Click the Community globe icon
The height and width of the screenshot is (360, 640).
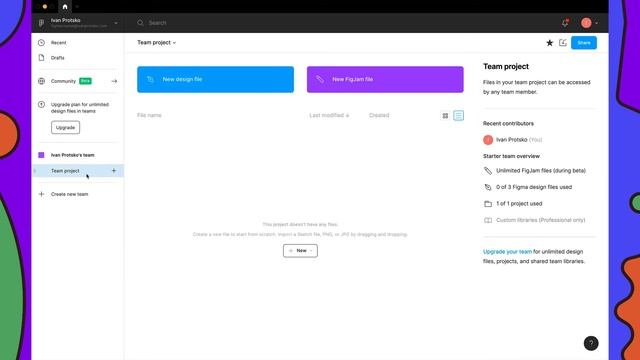(x=41, y=81)
